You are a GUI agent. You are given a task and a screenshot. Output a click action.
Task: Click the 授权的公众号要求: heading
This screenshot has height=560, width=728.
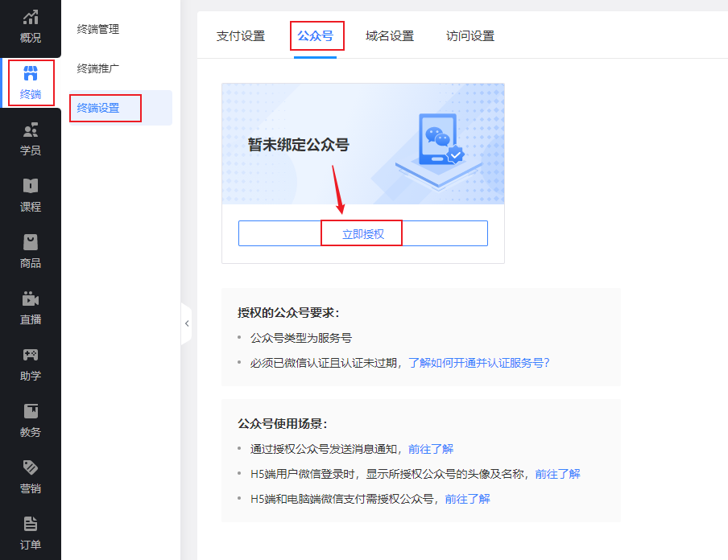point(288,313)
